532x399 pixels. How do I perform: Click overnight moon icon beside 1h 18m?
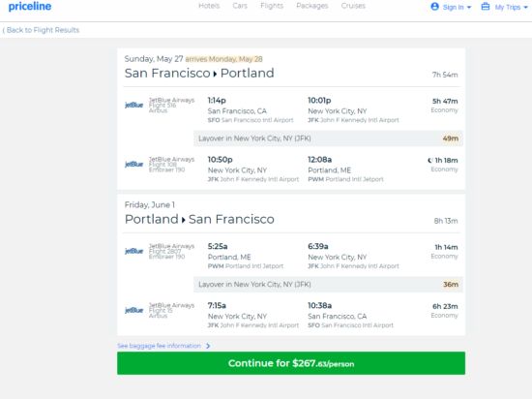pos(430,161)
